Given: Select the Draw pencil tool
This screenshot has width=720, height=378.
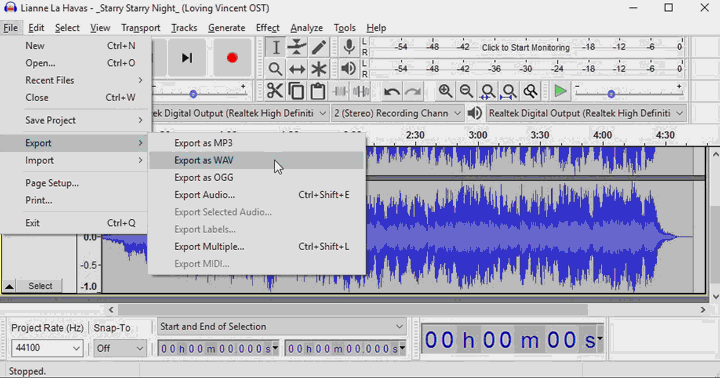Looking at the screenshot, I should pos(319,48).
